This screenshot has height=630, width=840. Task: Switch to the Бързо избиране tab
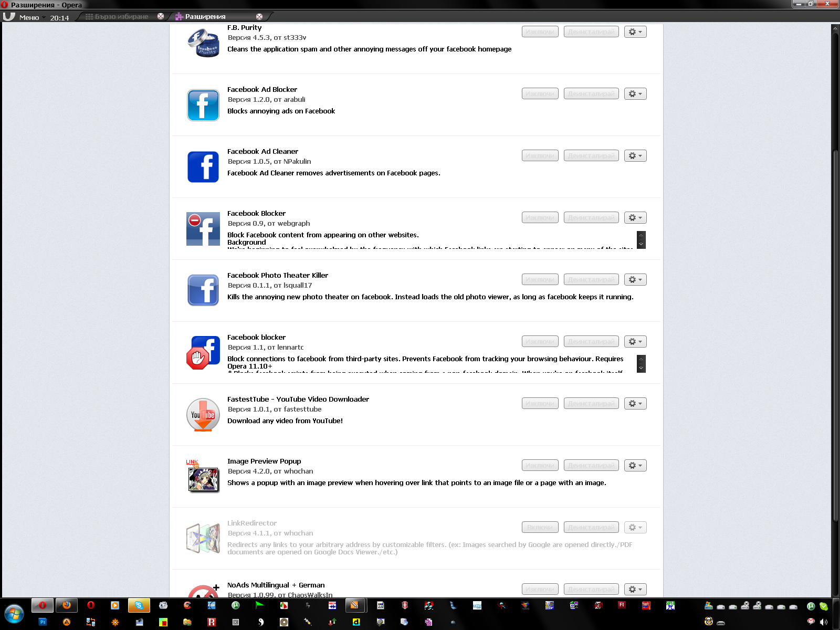(x=122, y=17)
